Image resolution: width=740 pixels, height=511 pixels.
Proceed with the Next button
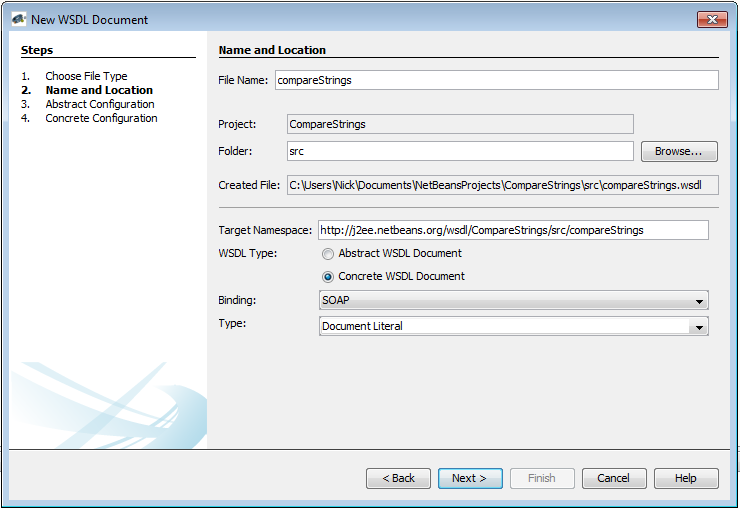coord(469,478)
